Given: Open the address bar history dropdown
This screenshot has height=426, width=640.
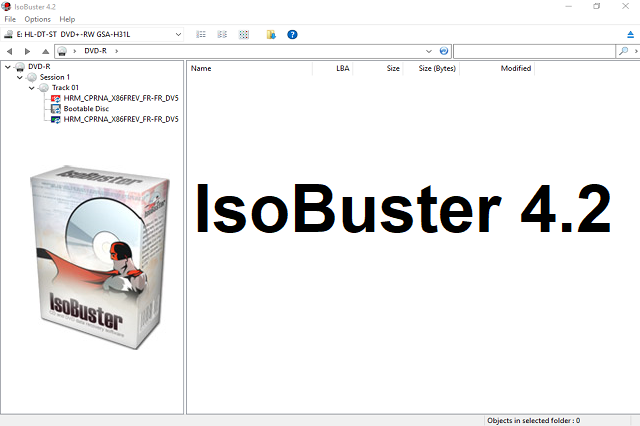Looking at the screenshot, I should coord(429,51).
